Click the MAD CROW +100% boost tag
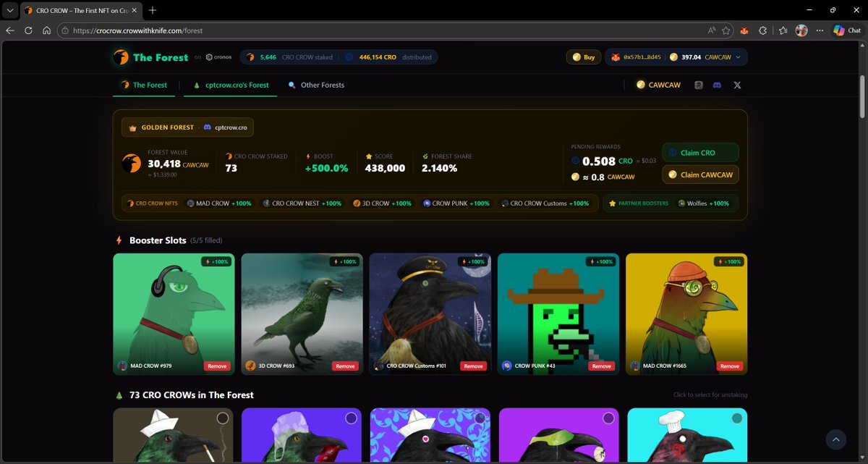The width and height of the screenshot is (868, 464). pyautogui.click(x=219, y=203)
